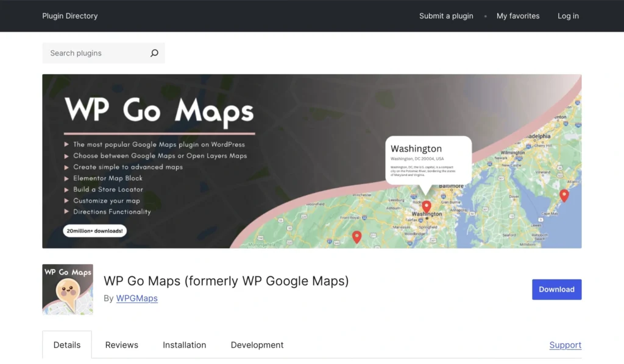This screenshot has width=624, height=364.
Task: Click the Log in link
Action: click(x=568, y=16)
